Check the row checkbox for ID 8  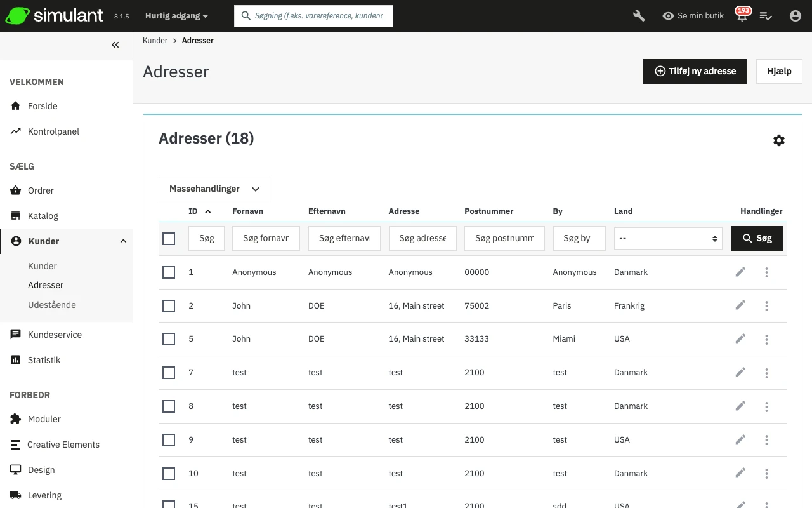pos(169,406)
